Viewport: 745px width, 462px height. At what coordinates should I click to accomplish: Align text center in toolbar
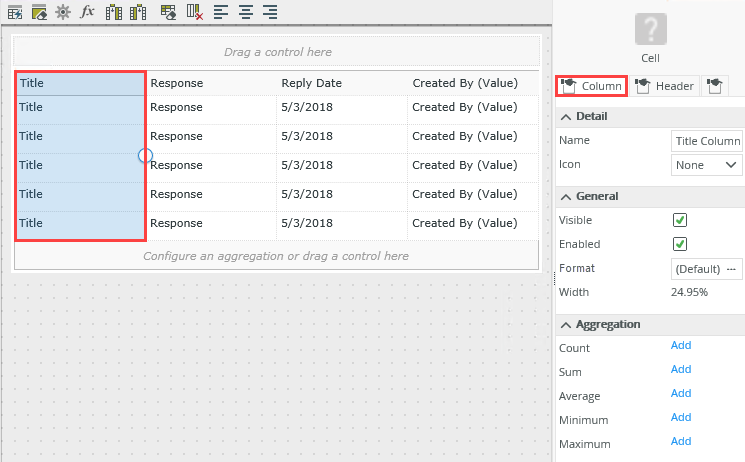[x=246, y=12]
